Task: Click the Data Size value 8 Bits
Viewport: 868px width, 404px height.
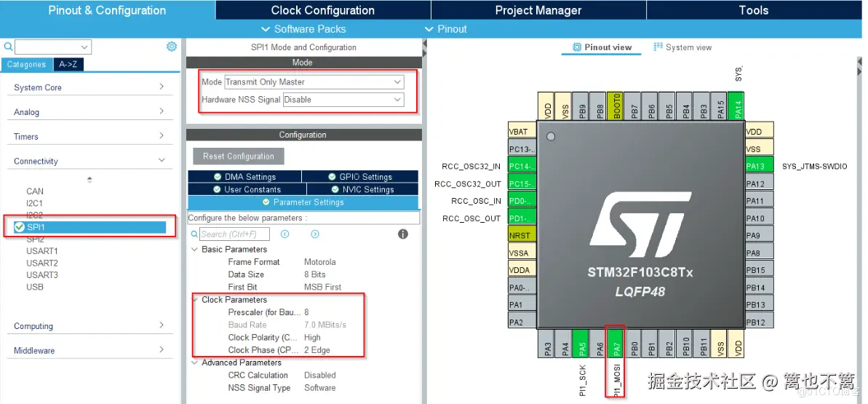Action: click(x=315, y=274)
